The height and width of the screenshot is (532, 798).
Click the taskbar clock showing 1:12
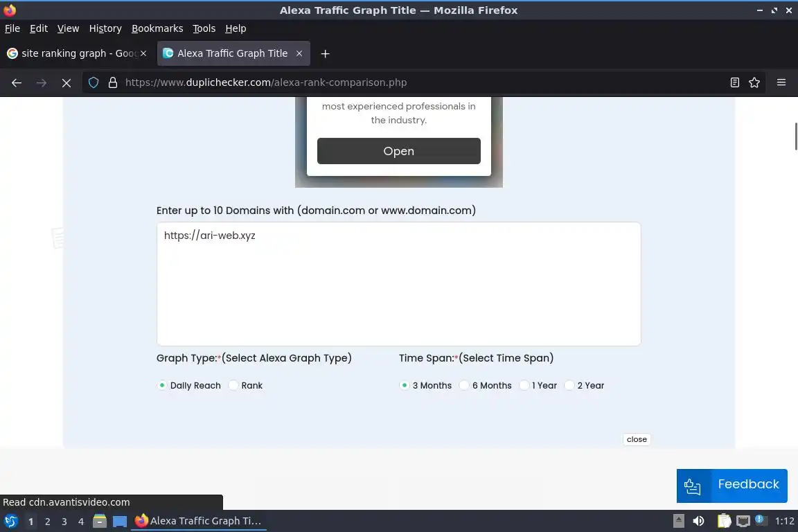tap(784, 521)
